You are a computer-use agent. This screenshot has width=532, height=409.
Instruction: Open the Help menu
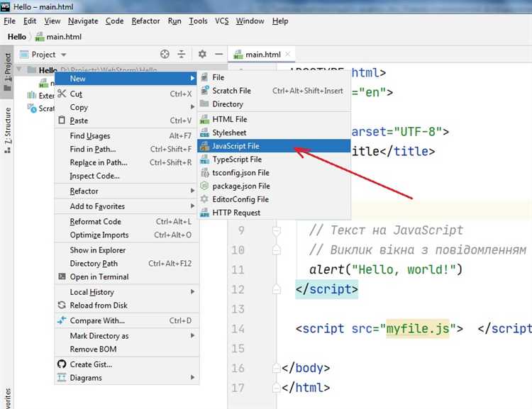pos(280,21)
